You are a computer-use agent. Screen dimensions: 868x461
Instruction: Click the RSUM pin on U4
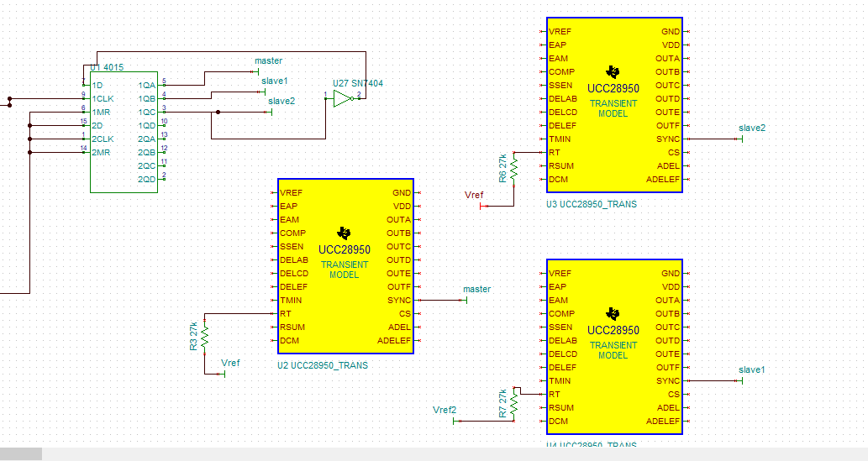561,408
